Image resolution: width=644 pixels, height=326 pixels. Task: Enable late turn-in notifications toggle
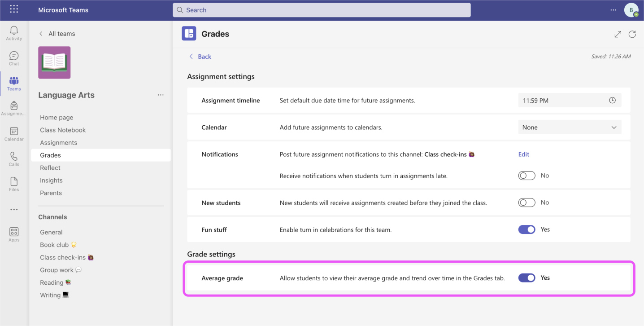coord(527,176)
